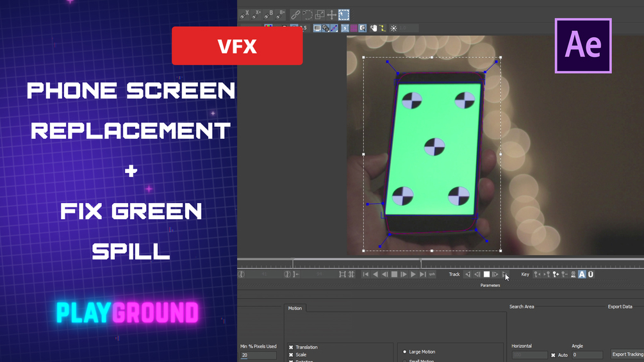Toggle the Auto checkbox beside Horizontal

(x=553, y=355)
